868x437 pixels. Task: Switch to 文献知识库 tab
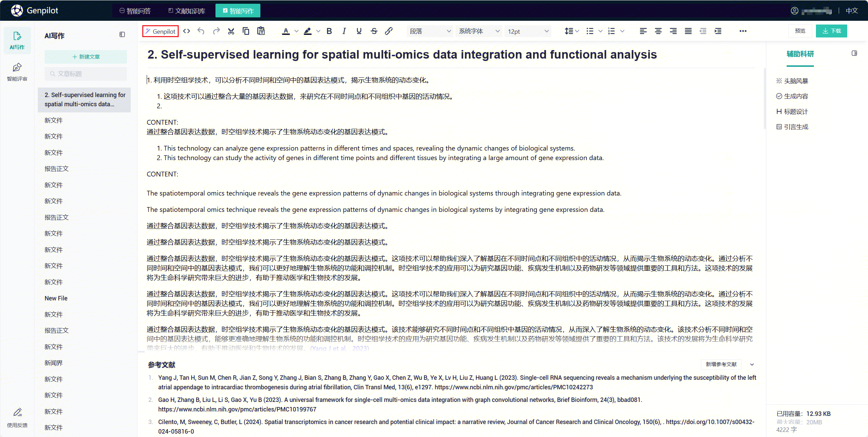click(x=187, y=11)
